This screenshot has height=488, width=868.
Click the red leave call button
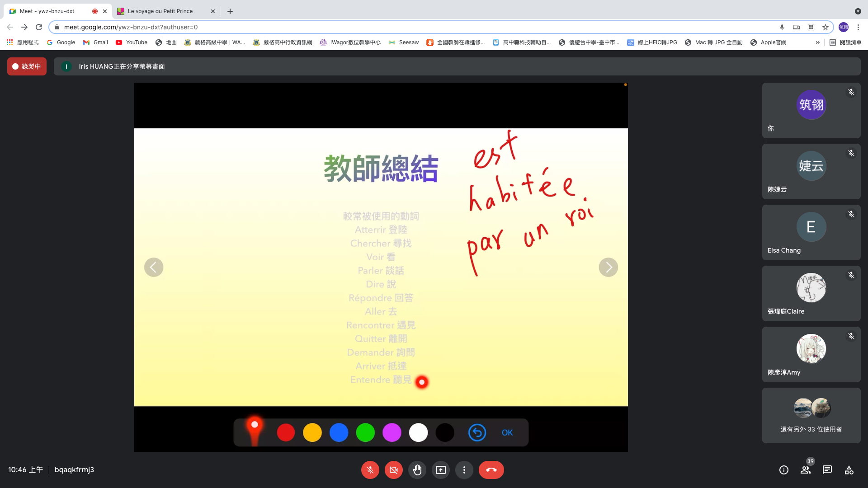(491, 470)
